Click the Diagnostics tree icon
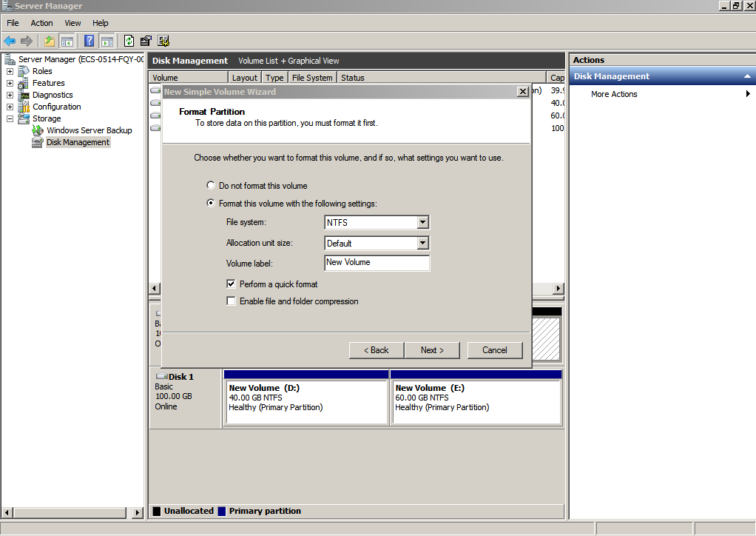Viewport: 756px width, 536px height. point(24,95)
